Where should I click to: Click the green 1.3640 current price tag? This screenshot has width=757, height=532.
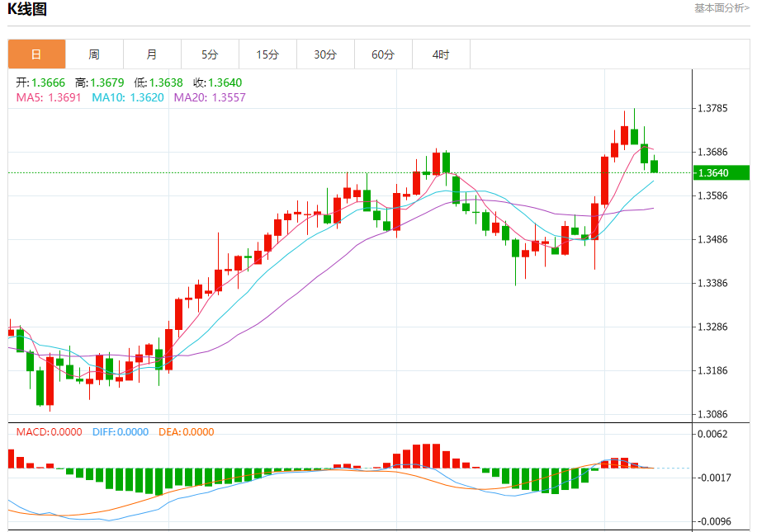click(722, 172)
